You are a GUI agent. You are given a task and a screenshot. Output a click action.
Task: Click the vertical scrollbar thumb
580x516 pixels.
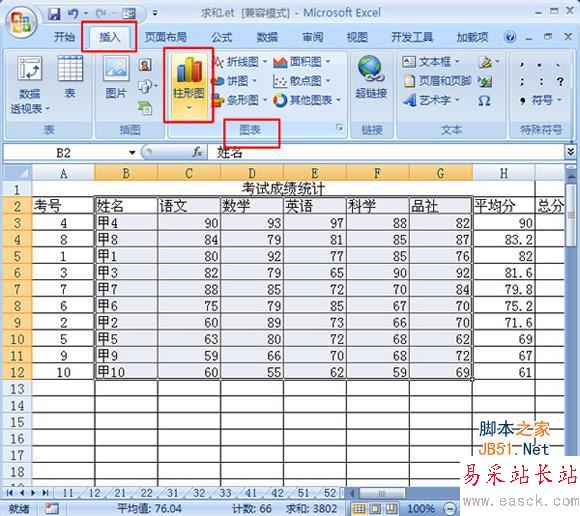point(571,215)
